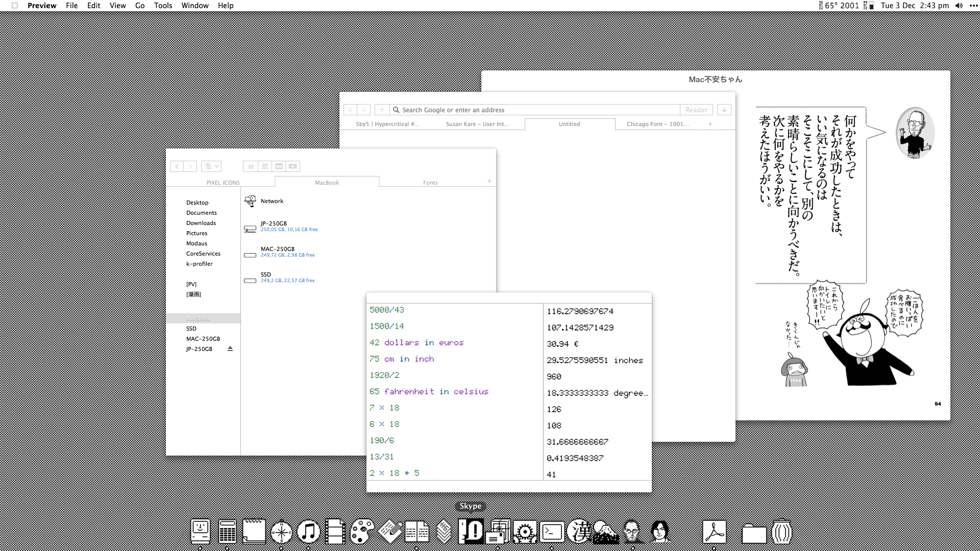The image size is (980, 551).
Task: Click the browser downloads arrow button
Action: point(724,110)
